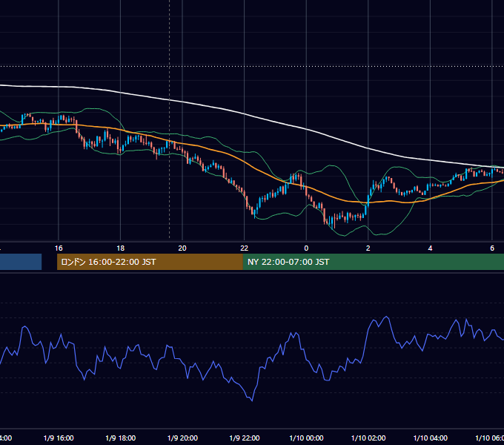Click the "1/9 16:00" date label on lower axis
504x445 pixels.
click(59, 438)
